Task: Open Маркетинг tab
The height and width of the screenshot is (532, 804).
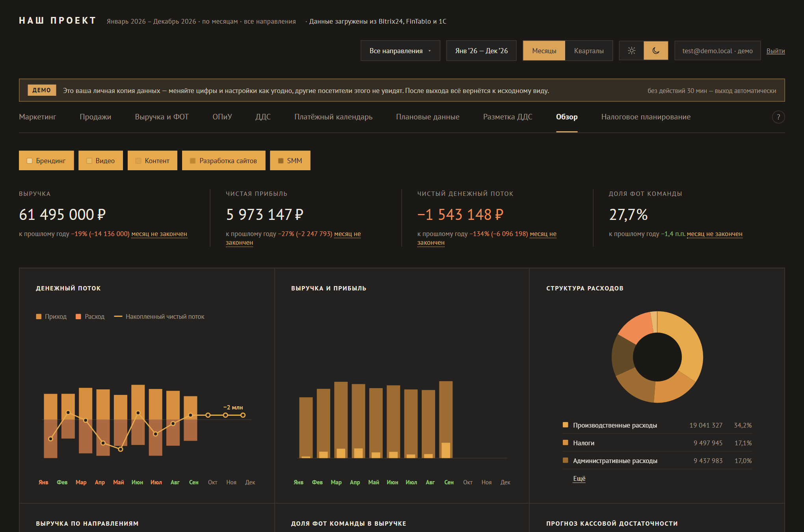Action: click(x=37, y=117)
